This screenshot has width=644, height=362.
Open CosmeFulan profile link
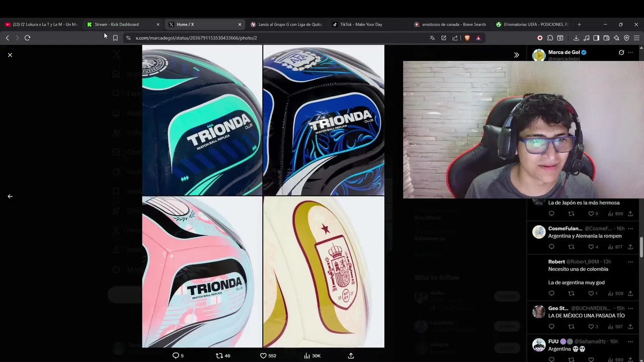tap(565, 229)
